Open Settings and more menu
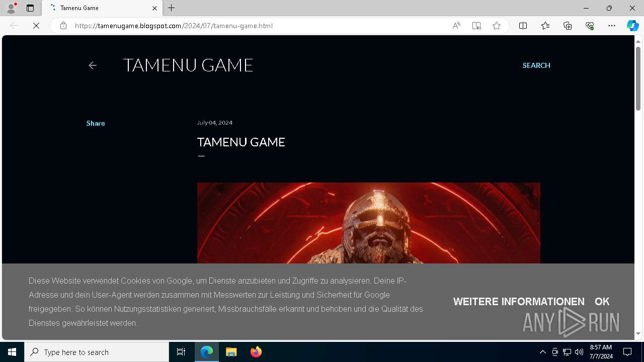 click(612, 26)
